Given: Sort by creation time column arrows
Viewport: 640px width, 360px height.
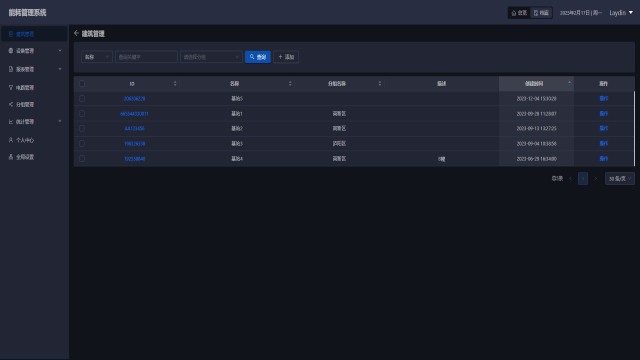Looking at the screenshot, I should 569,83.
